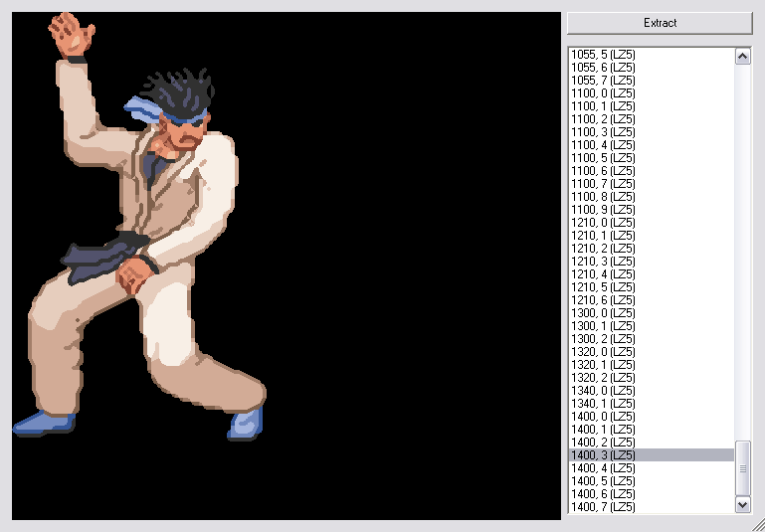Click the window resize grip corner
Viewport: 765px width, 532px height.
click(x=757, y=525)
